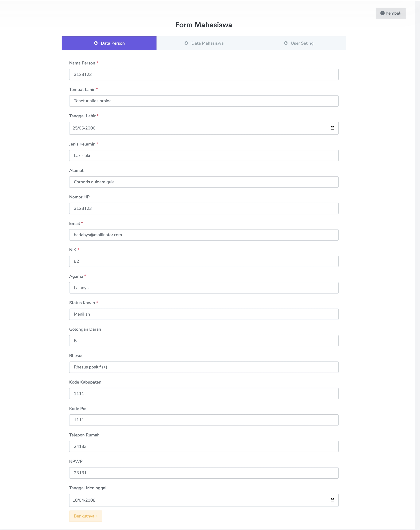This screenshot has width=420, height=530.
Task: Click into the Email input field
Action: click(203, 235)
